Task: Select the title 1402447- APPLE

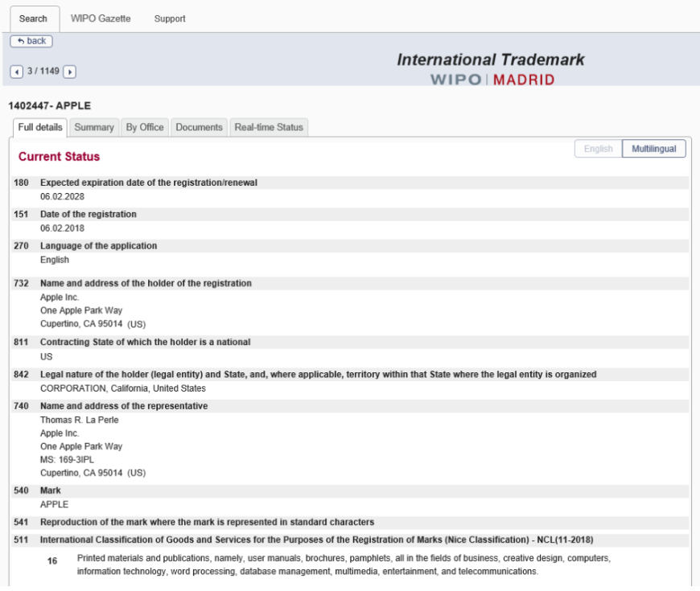Action: click(x=50, y=105)
